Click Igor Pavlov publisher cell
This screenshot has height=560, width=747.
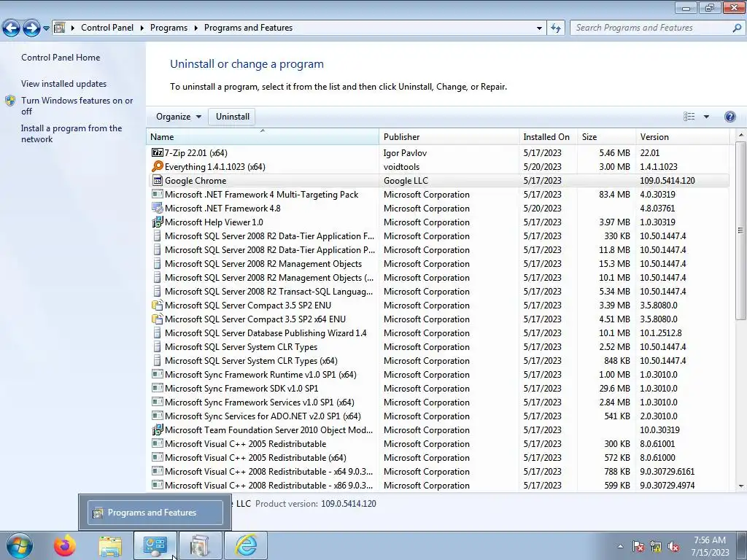click(x=405, y=153)
